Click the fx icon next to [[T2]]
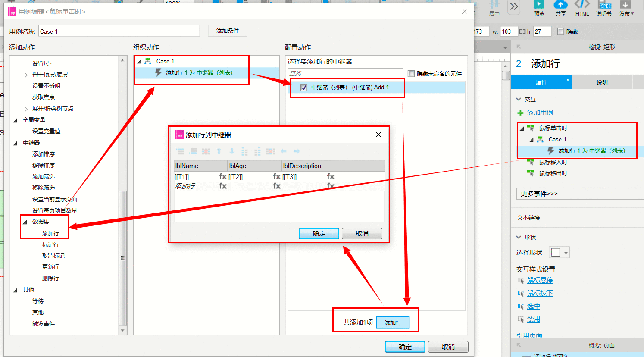Image resolution: width=644 pixels, height=357 pixels. [x=277, y=176]
